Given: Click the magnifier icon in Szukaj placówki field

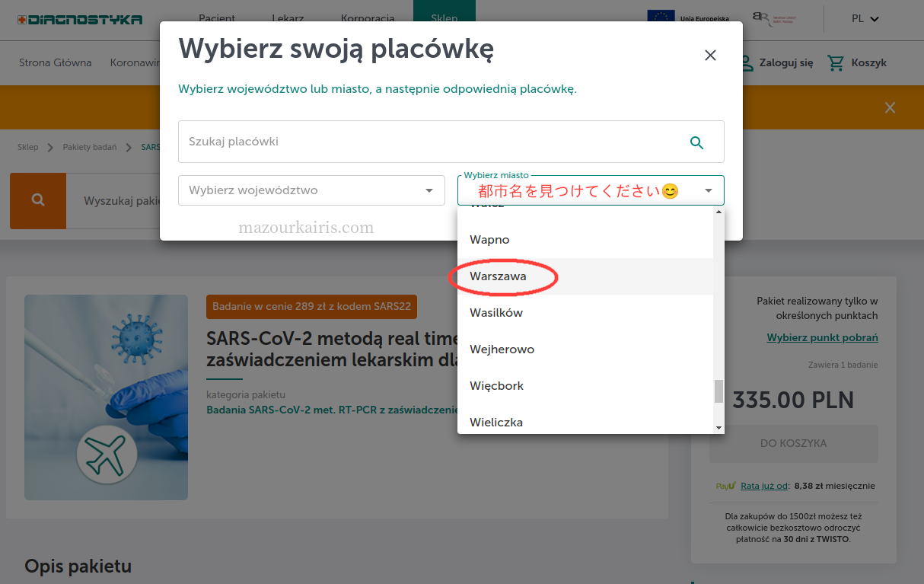Looking at the screenshot, I should click(x=696, y=142).
